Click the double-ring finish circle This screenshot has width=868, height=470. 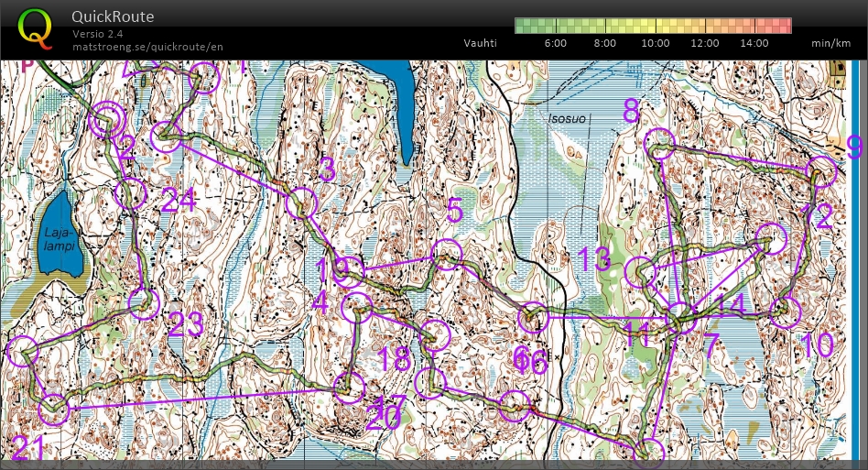tap(107, 118)
